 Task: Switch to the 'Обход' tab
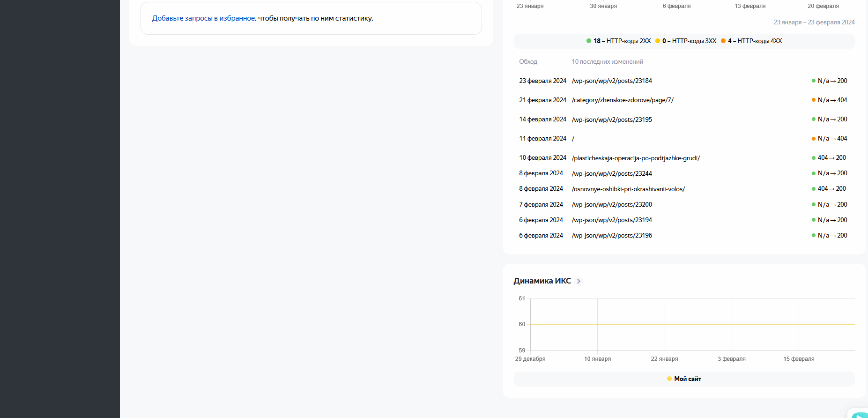[x=528, y=61]
